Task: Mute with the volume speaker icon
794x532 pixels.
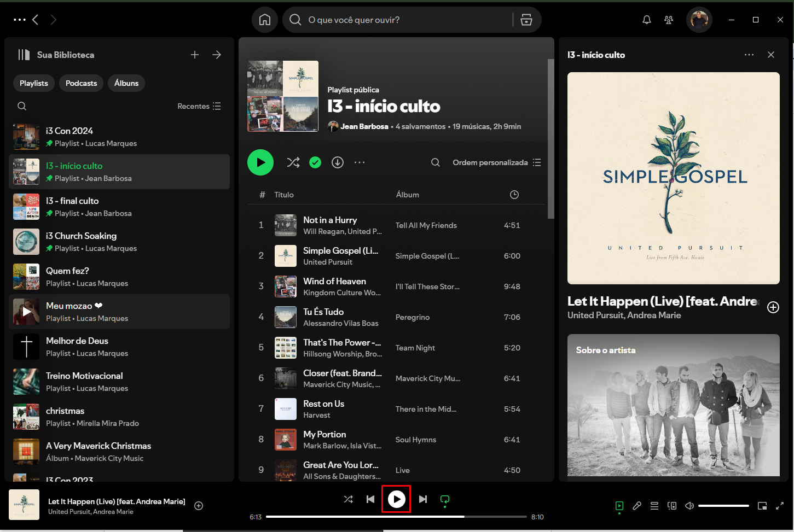Action: tap(689, 506)
